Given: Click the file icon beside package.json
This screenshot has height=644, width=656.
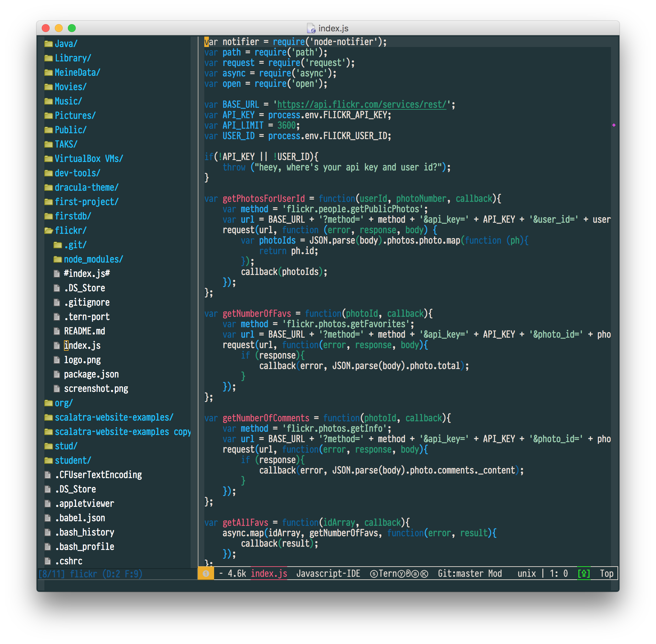Looking at the screenshot, I should pyautogui.click(x=57, y=375).
